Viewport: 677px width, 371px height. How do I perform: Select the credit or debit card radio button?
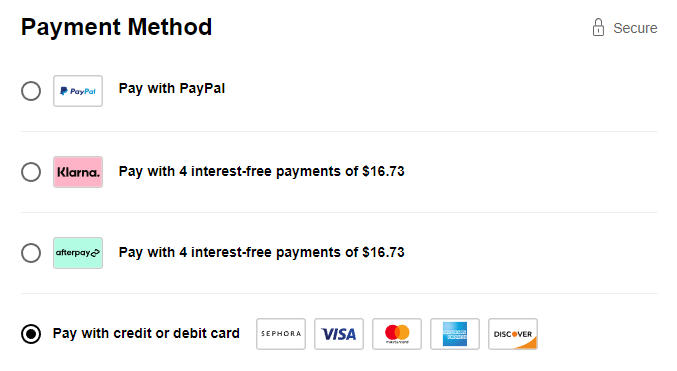coord(31,334)
